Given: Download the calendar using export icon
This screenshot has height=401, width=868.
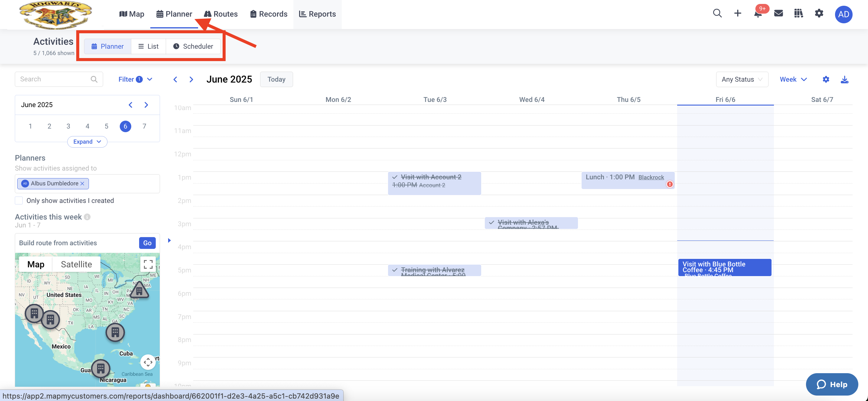Looking at the screenshot, I should 844,80.
